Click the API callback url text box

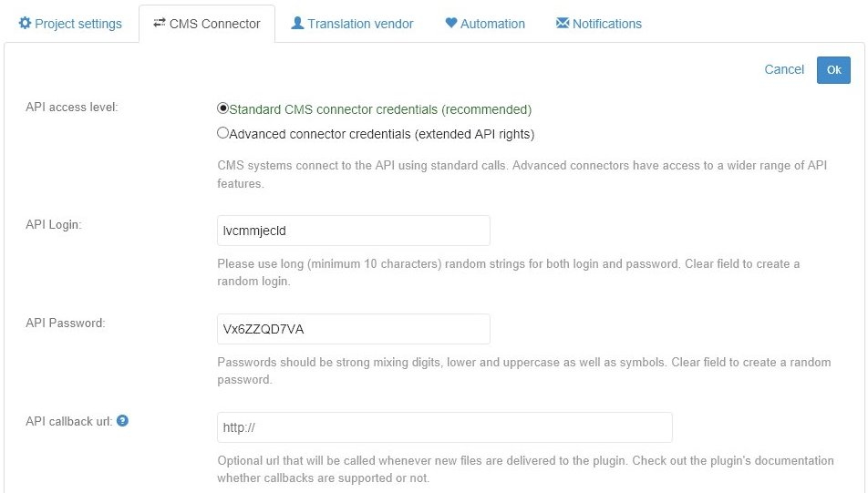[x=444, y=427]
